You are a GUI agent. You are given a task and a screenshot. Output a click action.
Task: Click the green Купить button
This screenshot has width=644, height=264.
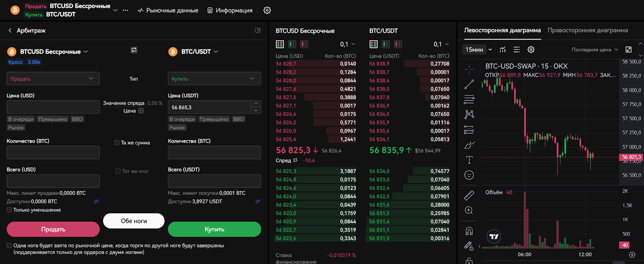(215, 229)
